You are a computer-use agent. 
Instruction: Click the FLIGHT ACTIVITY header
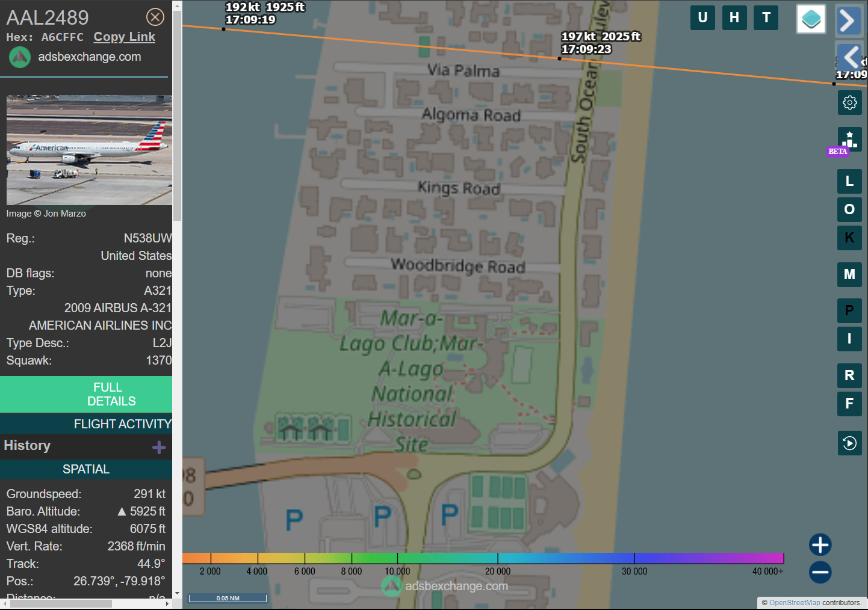tap(86, 424)
